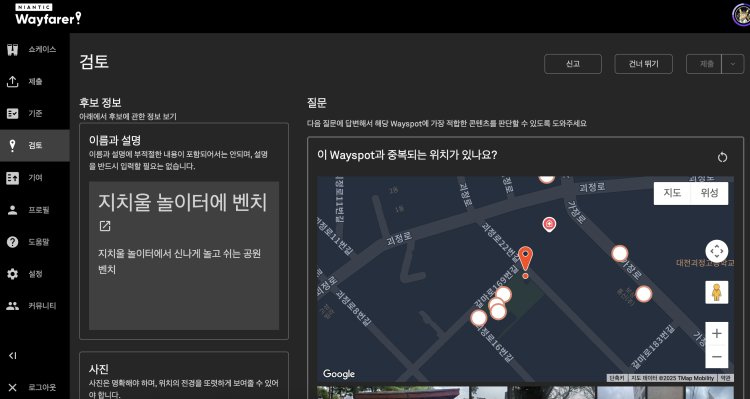Switch map to 위성 satellite view
The image size is (750, 399).
coord(709,193)
